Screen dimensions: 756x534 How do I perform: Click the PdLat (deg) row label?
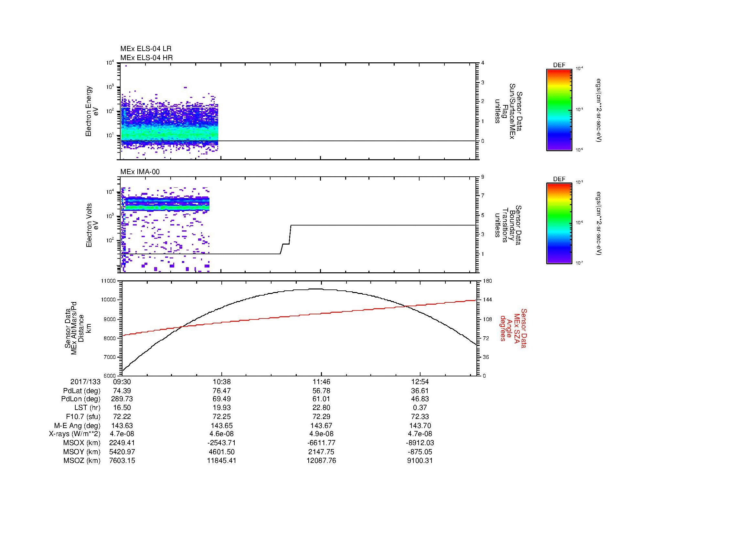point(82,391)
